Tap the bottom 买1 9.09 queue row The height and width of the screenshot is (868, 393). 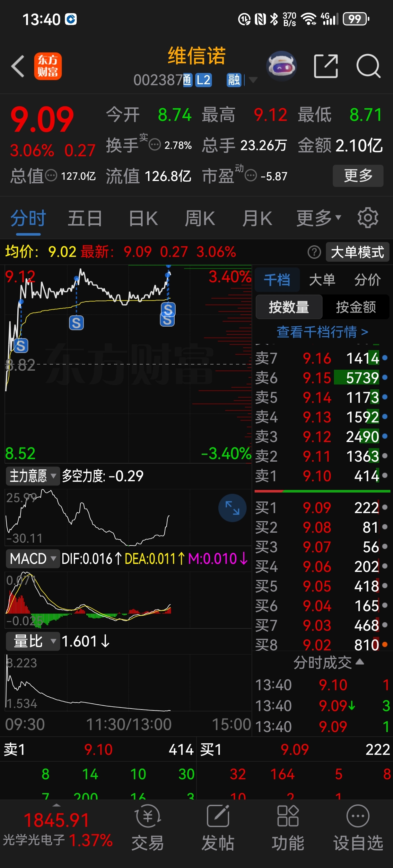tap(295, 749)
